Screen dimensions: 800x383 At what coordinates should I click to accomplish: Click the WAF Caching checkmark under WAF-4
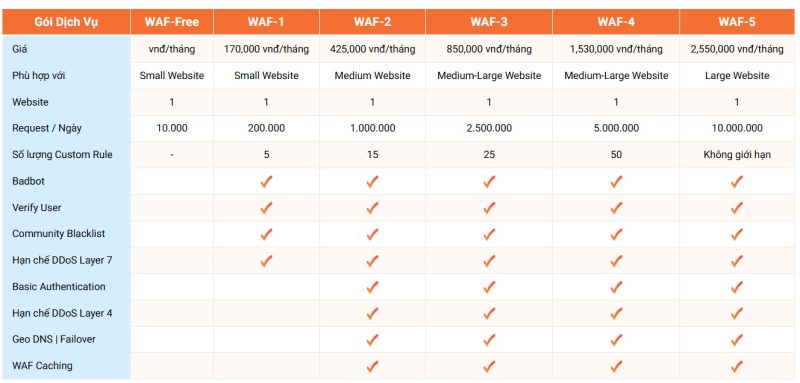(616, 366)
